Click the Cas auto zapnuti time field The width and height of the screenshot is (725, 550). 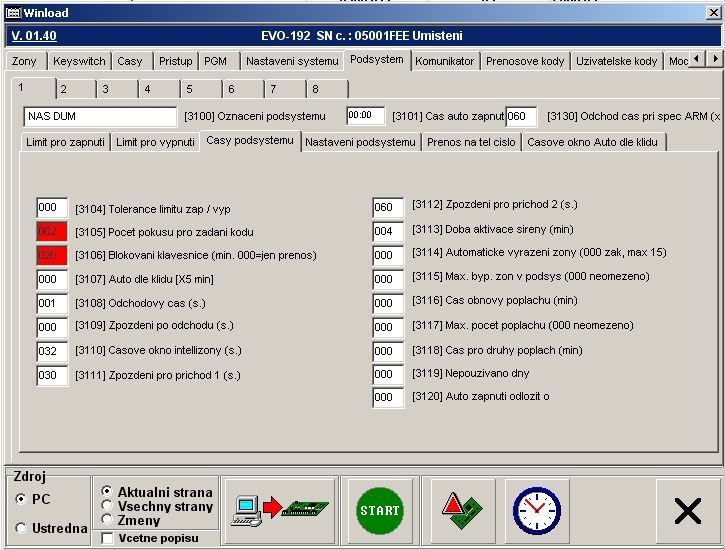tap(365, 116)
